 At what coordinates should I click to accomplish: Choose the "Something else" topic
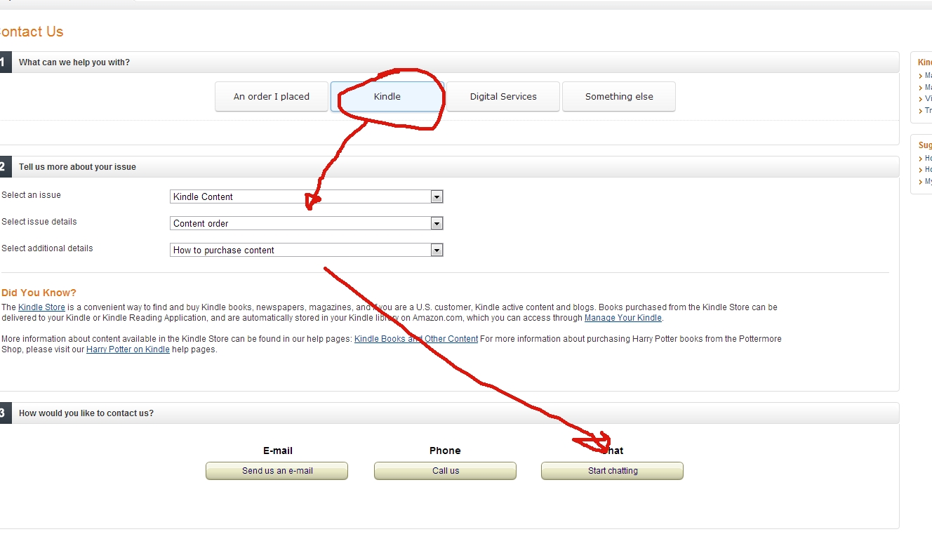pos(619,97)
